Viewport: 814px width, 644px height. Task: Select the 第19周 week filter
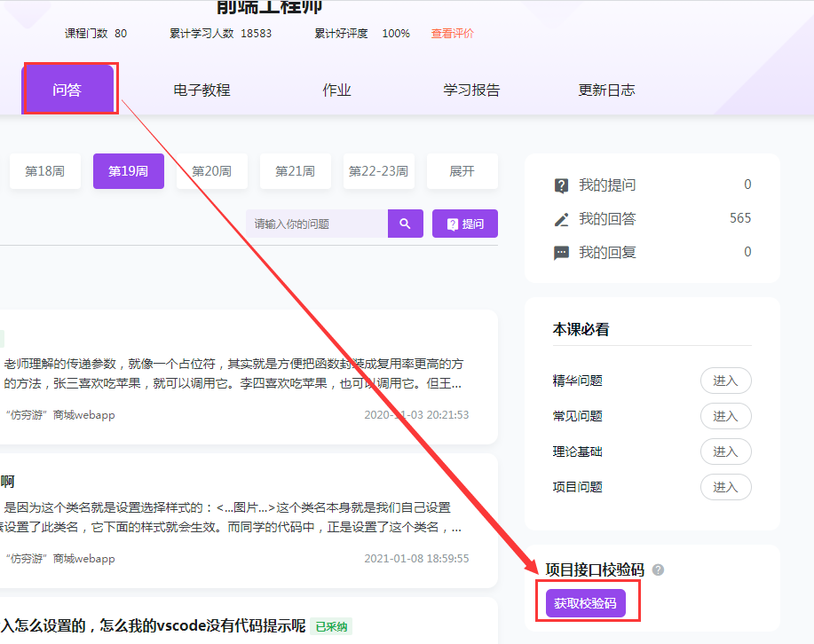[129, 170]
